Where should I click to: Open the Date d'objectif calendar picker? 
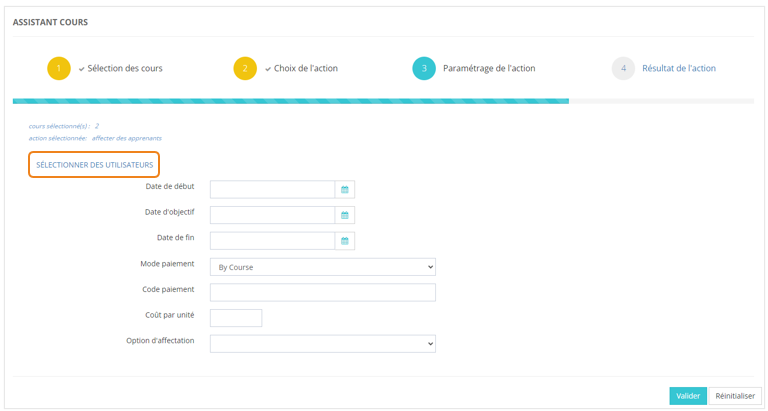[344, 215]
